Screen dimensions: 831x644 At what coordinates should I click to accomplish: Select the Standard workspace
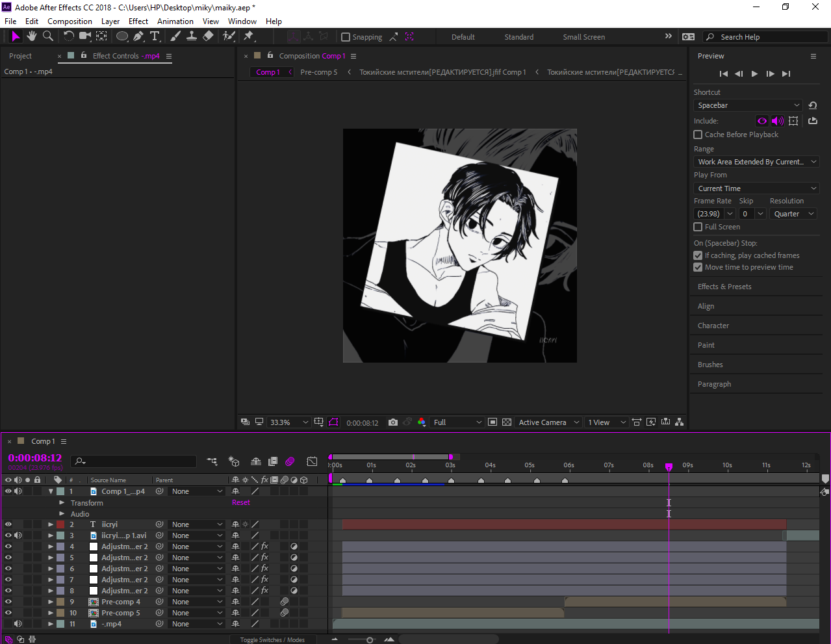518,37
